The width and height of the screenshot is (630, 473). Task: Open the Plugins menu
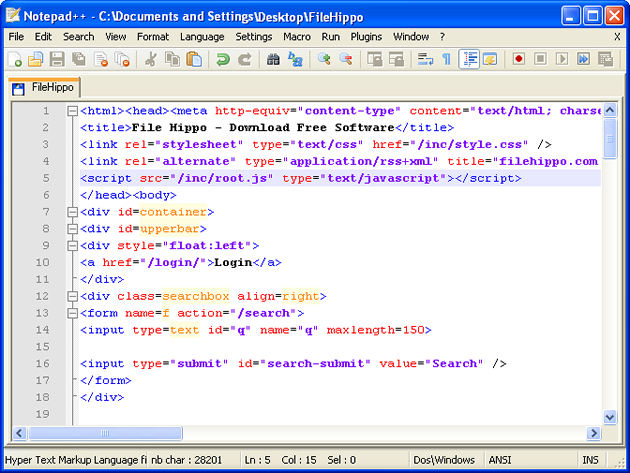(x=366, y=36)
